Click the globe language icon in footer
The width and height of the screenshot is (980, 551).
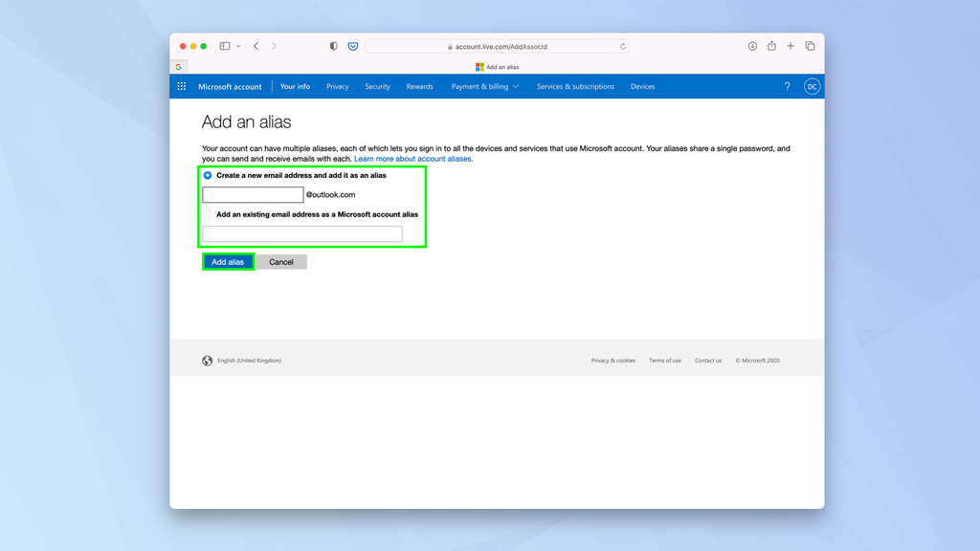[208, 361]
